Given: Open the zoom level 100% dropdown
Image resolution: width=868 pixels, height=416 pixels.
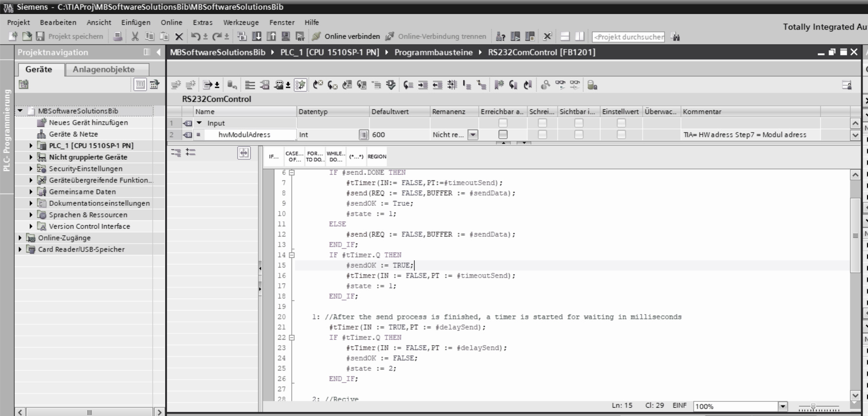Looking at the screenshot, I should pyautogui.click(x=783, y=406).
